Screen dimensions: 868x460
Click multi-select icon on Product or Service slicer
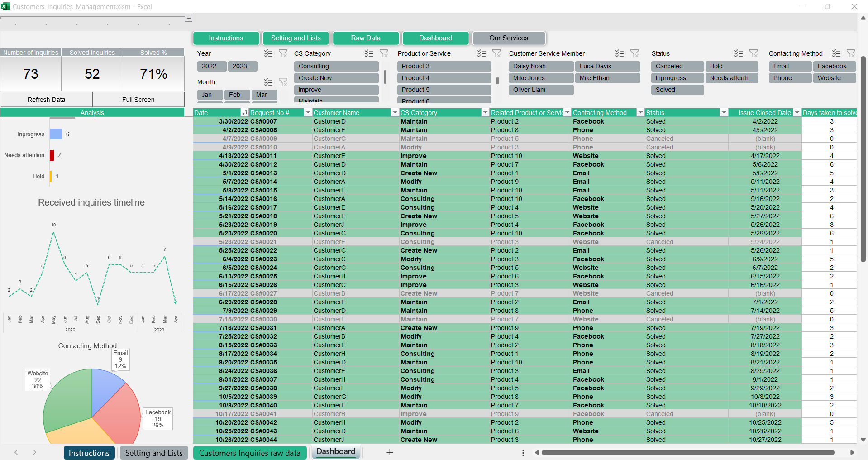pyautogui.click(x=482, y=53)
